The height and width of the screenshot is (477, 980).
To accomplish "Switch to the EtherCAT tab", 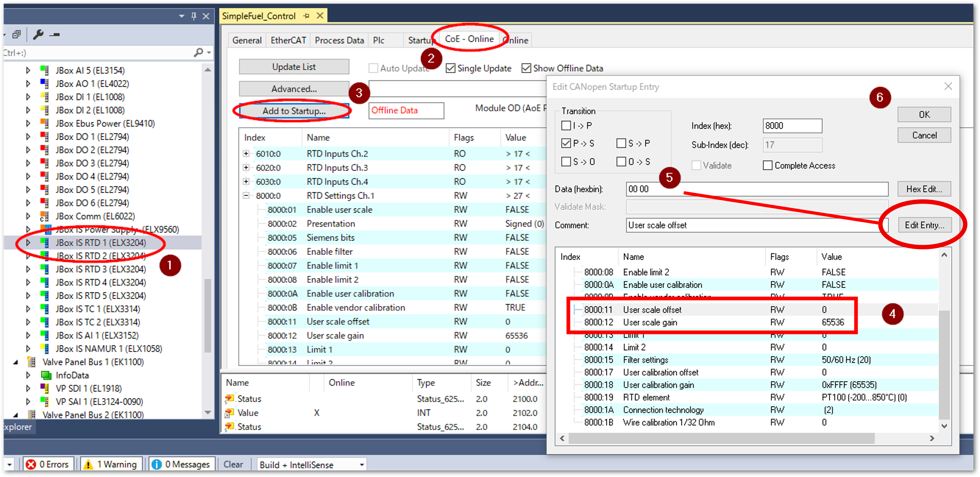I will click(x=288, y=40).
